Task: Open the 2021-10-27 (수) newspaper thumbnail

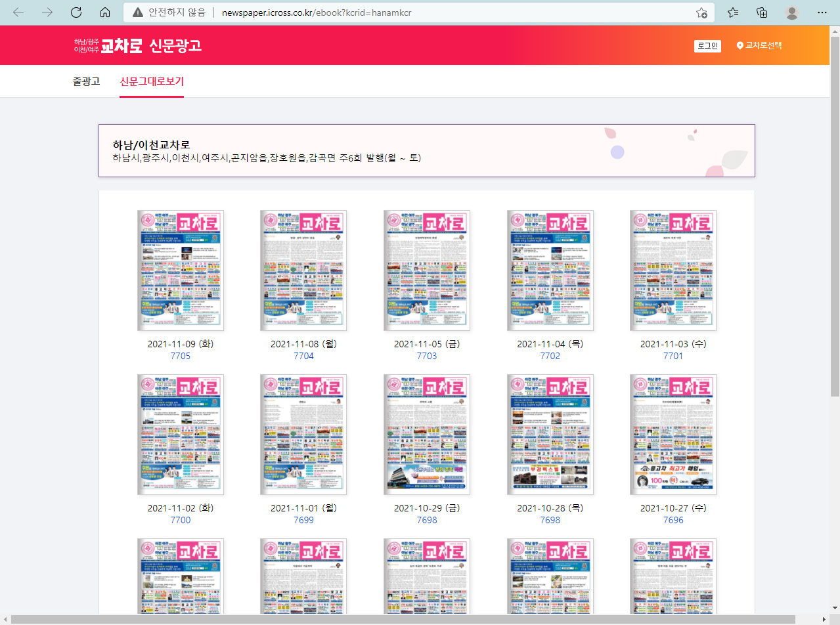Action: 673,435
